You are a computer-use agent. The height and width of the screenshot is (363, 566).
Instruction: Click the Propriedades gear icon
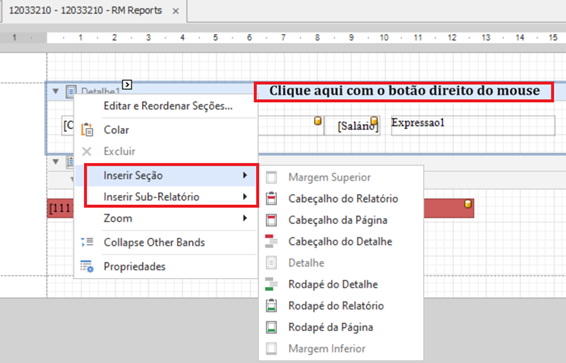[87, 266]
